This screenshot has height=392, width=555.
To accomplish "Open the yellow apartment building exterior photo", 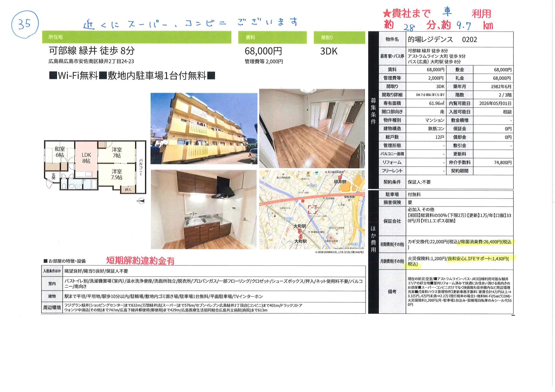I will (204, 128).
